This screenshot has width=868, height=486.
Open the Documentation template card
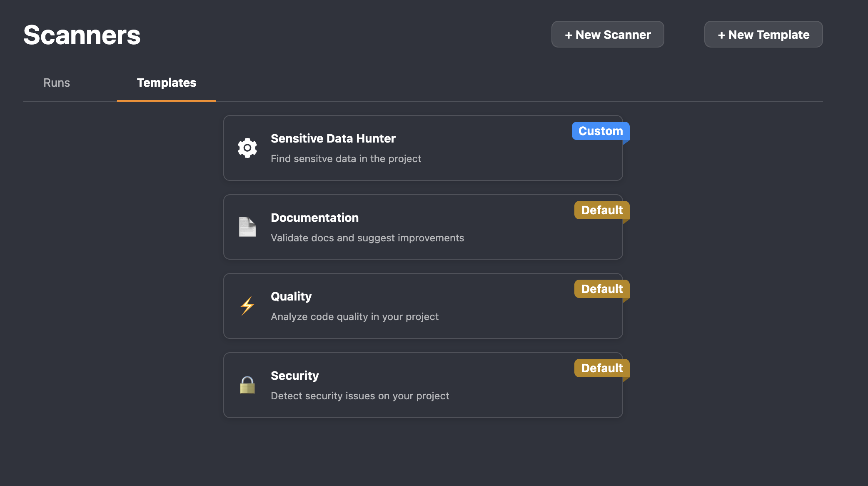423,227
